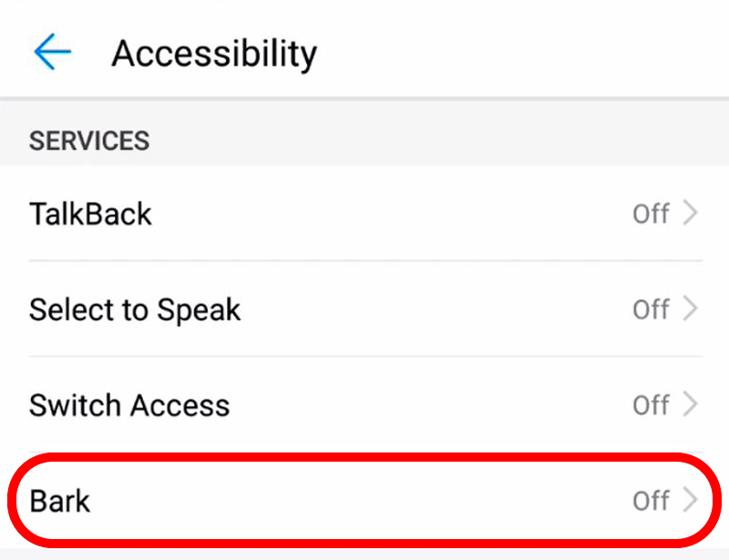This screenshot has width=729, height=560.
Task: Open the Select to Speak label
Action: (135, 311)
